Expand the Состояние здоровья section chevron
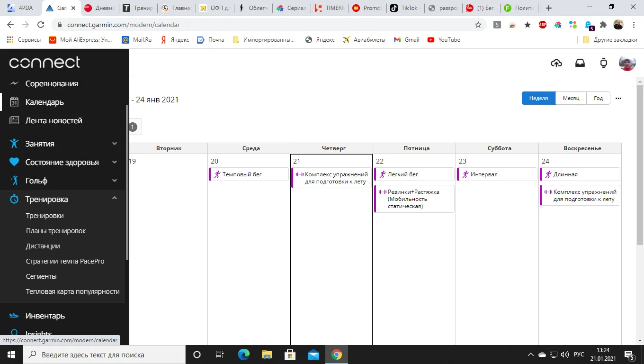The height and width of the screenshot is (364, 644). point(115,162)
